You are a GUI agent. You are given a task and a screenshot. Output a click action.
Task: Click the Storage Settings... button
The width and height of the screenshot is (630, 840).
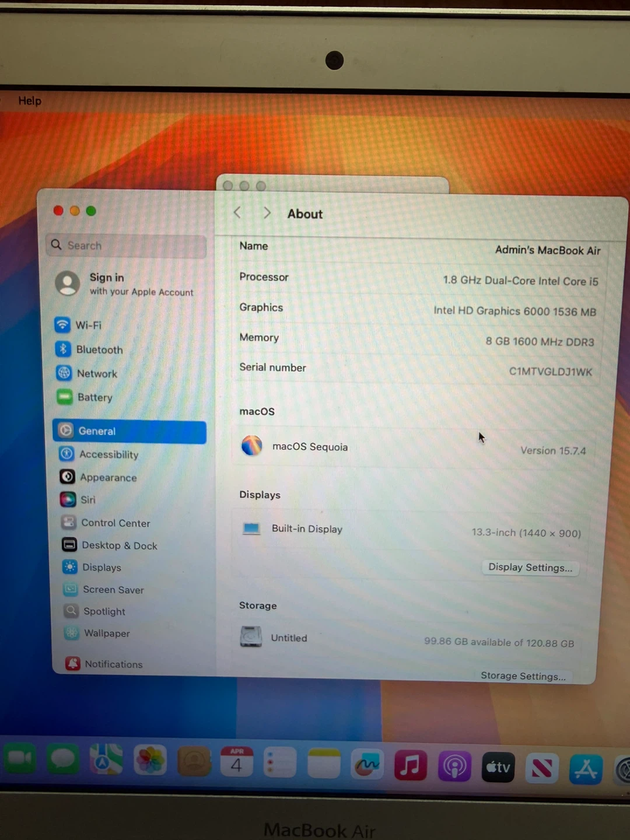coord(523,676)
